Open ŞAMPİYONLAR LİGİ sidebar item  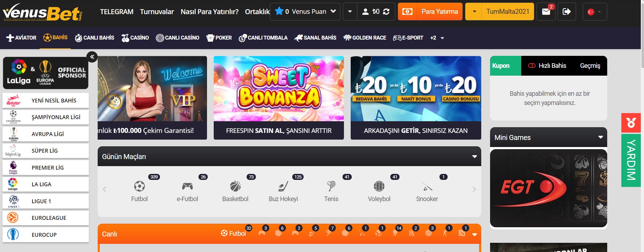[46, 117]
